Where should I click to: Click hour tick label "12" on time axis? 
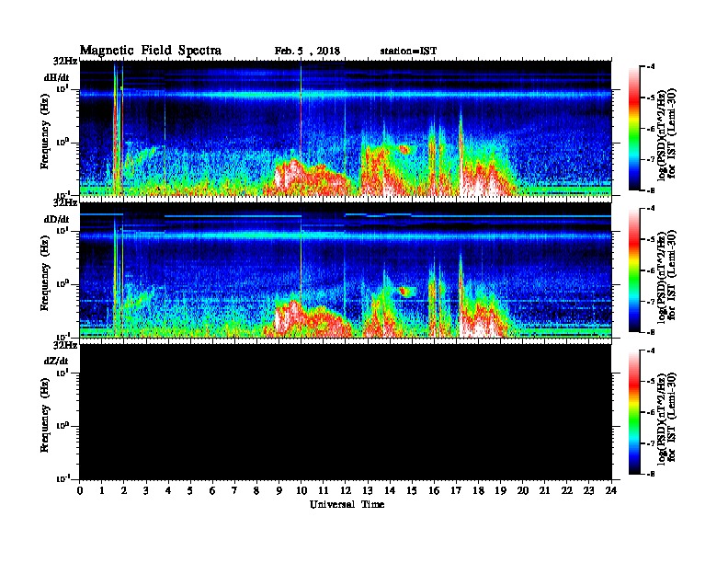[346, 491]
